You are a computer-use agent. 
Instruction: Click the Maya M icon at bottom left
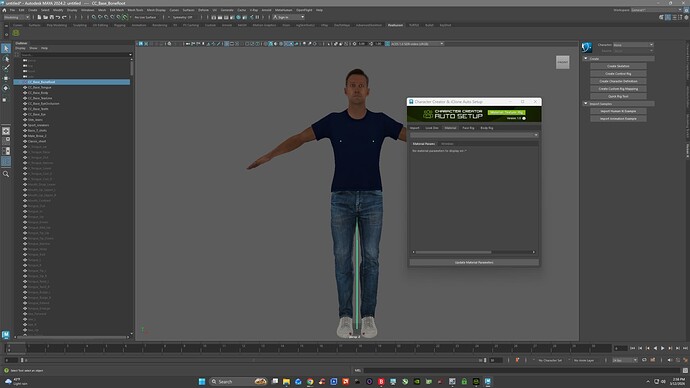coord(6,335)
